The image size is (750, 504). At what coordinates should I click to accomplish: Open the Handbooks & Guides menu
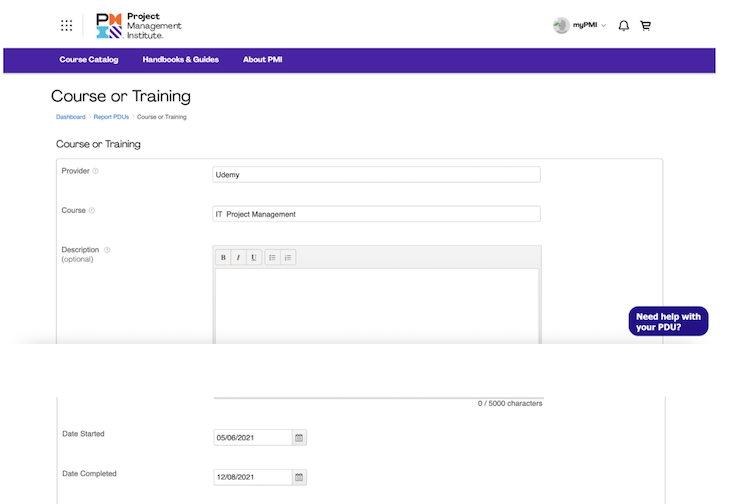(x=180, y=60)
